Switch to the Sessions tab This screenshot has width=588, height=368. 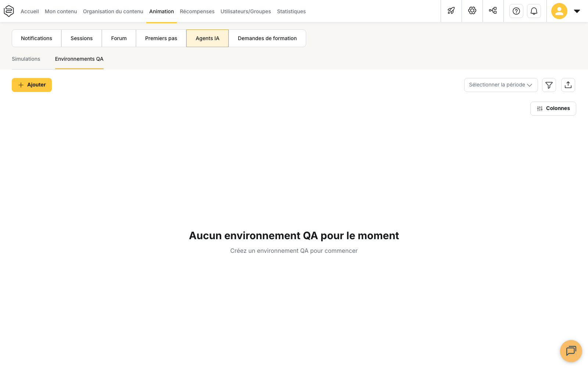[x=82, y=38]
